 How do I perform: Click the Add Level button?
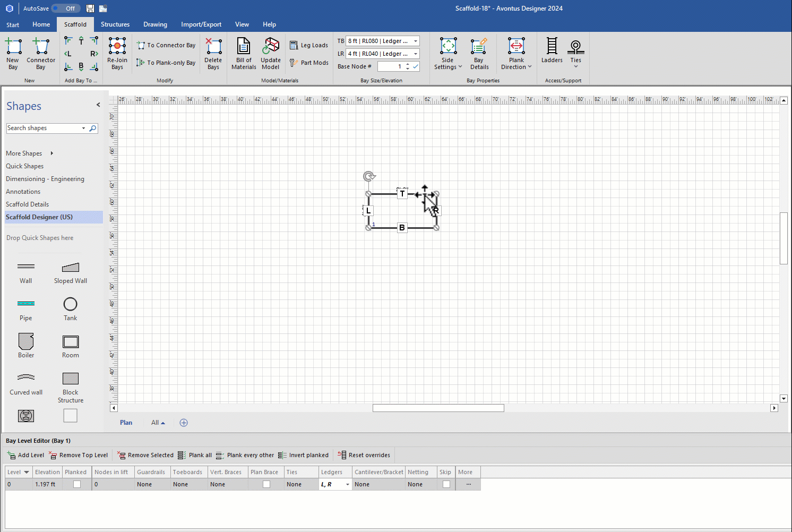tap(26, 455)
